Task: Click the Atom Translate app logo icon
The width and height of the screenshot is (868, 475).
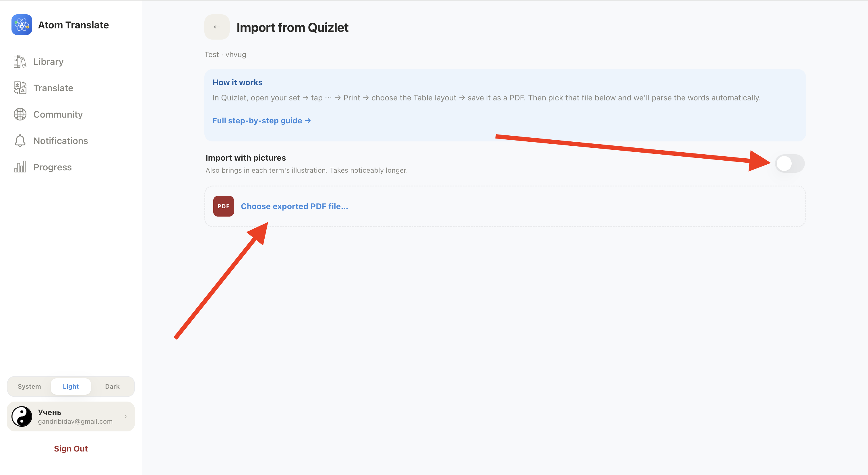Action: click(22, 25)
